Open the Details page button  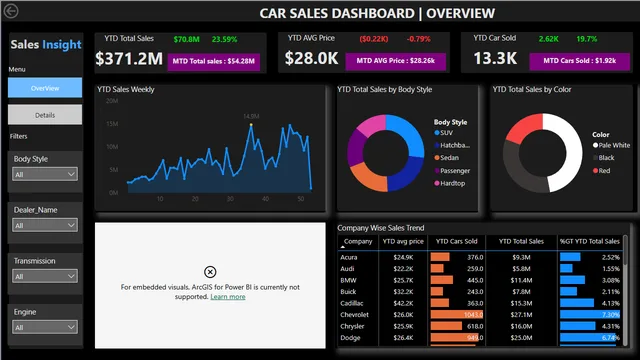coord(45,115)
